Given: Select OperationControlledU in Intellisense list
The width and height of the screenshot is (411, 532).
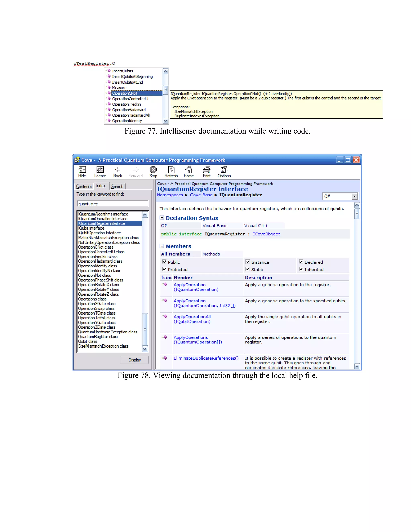Looking at the screenshot, I should pos(130,99).
